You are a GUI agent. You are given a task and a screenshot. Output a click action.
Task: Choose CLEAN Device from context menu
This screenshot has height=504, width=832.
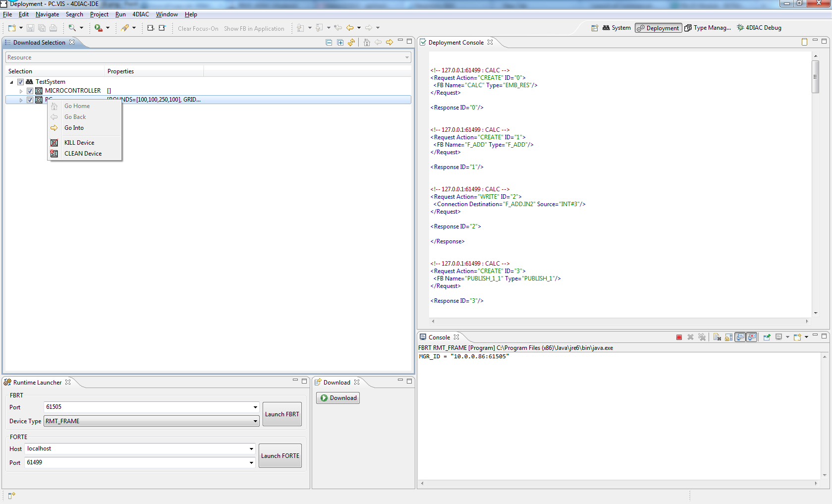tap(84, 154)
